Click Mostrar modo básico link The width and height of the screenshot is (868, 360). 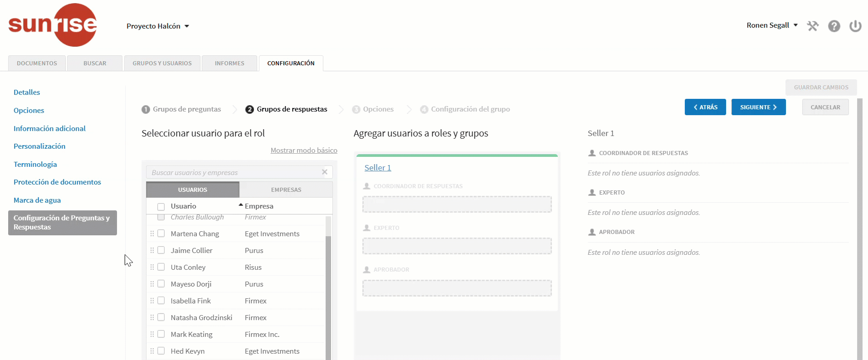[x=304, y=151]
